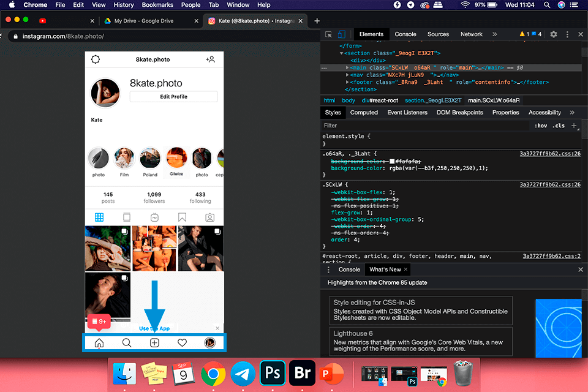Screen dimensions: 588x392
Task: Click the styles Filter input field
Action: coord(423,126)
